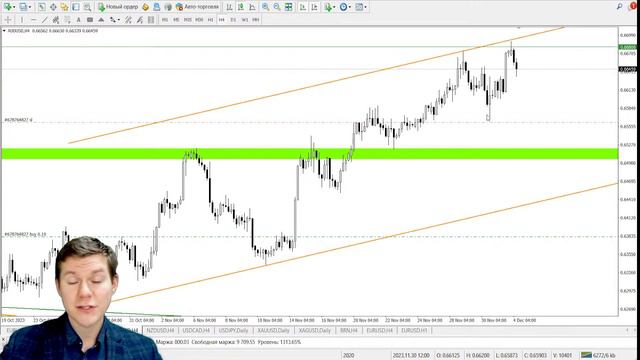Switch to EURUSD,H4 chart tab
640x360 pixels.
380,330
